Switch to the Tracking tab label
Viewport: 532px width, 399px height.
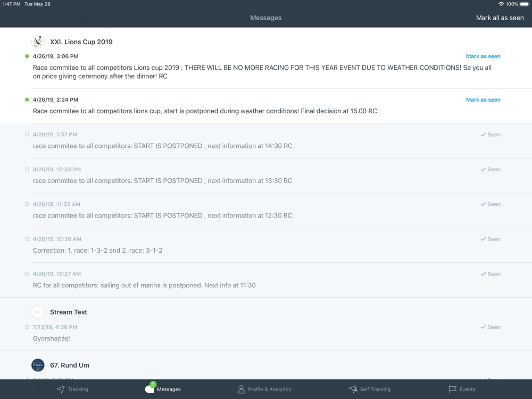point(78,389)
